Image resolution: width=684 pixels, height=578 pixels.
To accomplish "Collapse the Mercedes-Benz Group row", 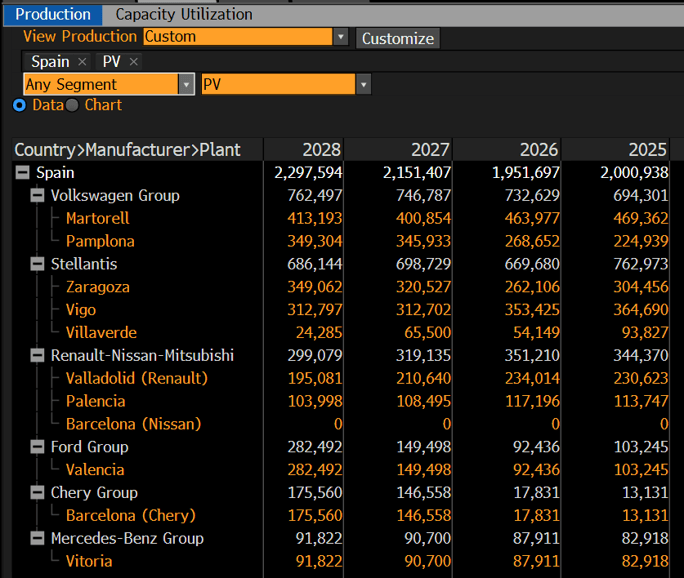I will (38, 538).
